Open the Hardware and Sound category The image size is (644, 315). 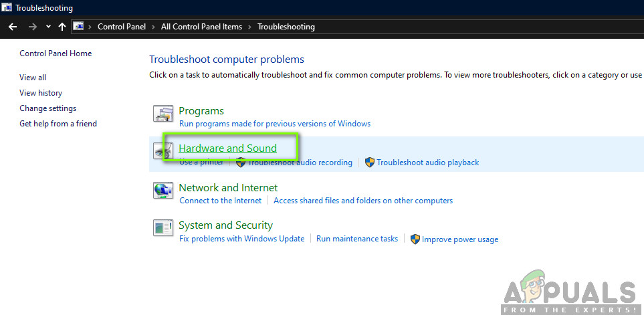pyautogui.click(x=227, y=148)
